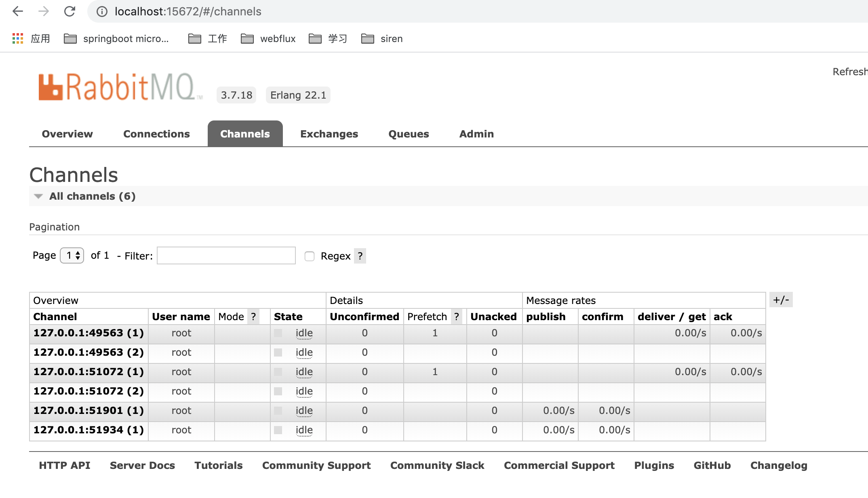The width and height of the screenshot is (868, 498).
Task: Click the Prefetch column help question mark
Action: (x=457, y=317)
